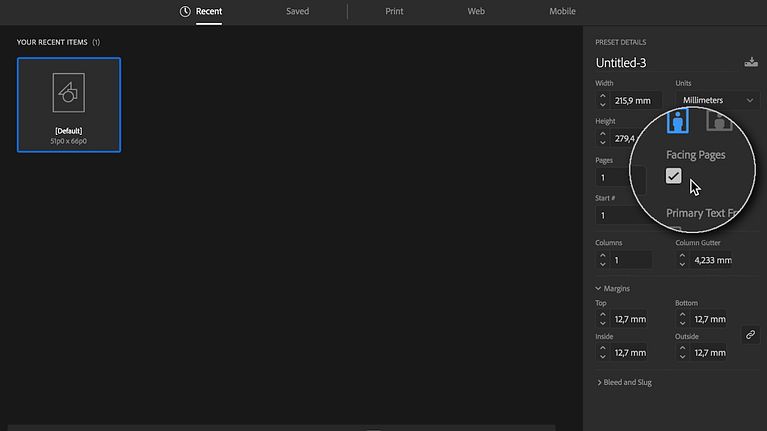Increase Column Gutter with up arrow
This screenshot has height=431, width=767.
682,256
